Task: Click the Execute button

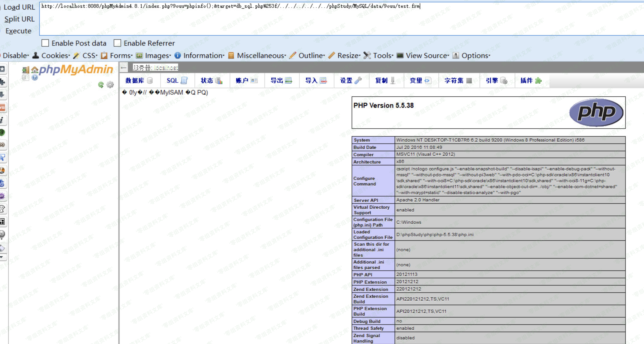Action: (18, 31)
